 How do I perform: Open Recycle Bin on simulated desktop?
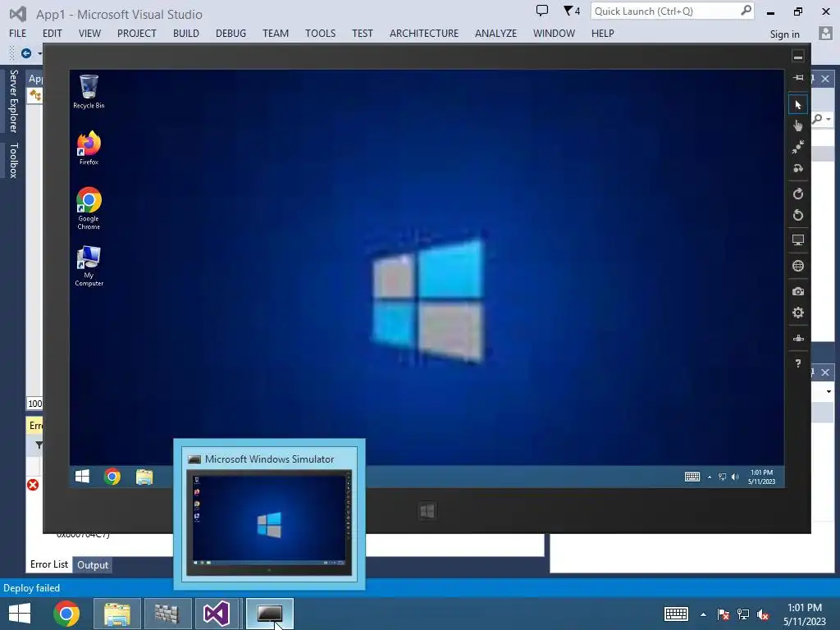(x=89, y=92)
